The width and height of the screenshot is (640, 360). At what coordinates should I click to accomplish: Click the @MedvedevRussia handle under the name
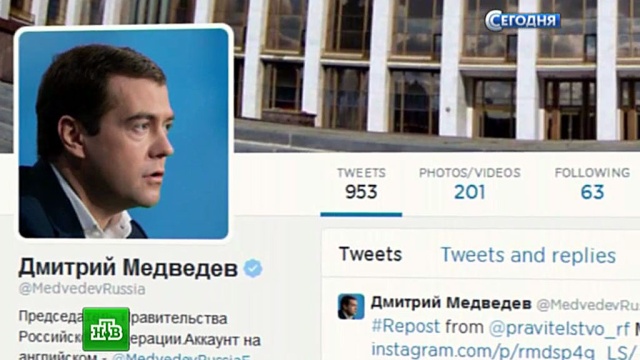tap(82, 289)
